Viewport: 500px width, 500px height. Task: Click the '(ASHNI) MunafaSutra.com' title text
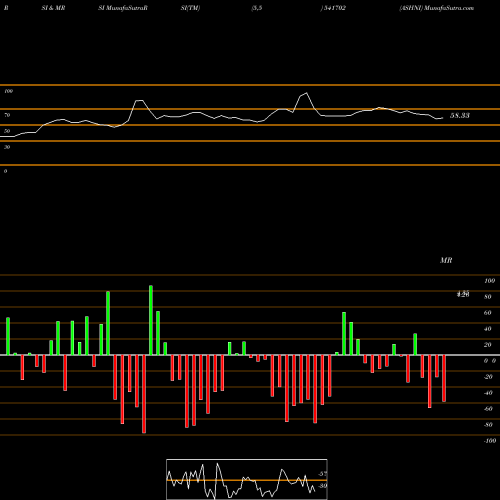[437, 8]
